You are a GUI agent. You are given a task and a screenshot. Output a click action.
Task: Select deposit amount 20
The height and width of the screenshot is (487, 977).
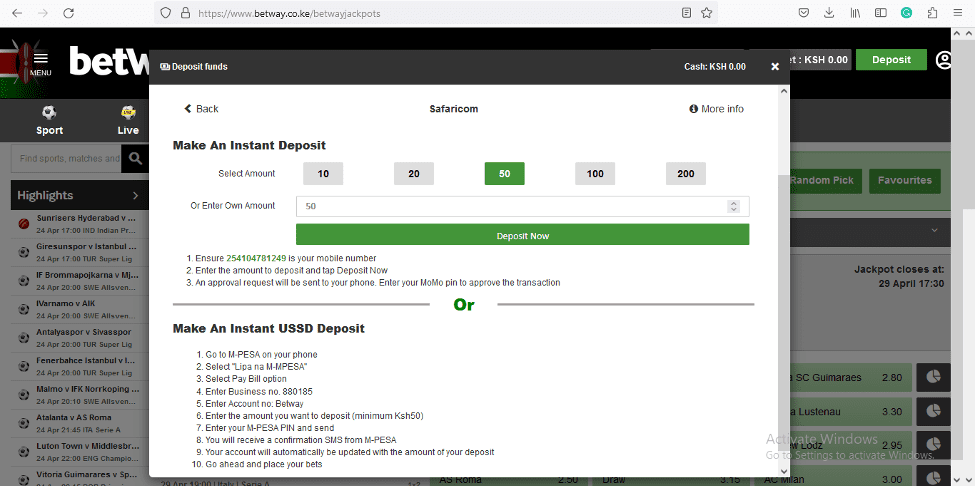tap(414, 174)
